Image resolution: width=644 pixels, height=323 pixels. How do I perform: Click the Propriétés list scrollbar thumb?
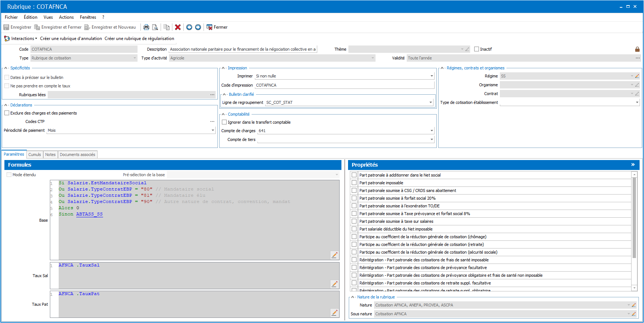634,217
